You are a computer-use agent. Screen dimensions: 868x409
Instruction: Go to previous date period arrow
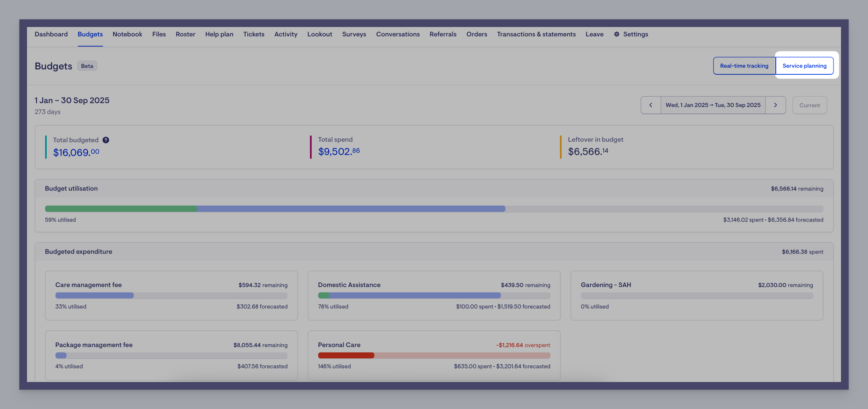pos(651,105)
